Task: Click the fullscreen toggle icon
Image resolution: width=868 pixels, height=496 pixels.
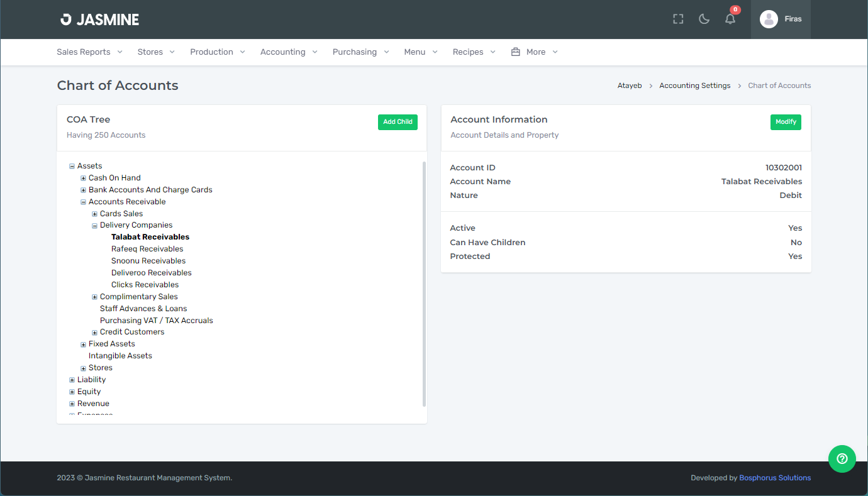Action: point(678,19)
